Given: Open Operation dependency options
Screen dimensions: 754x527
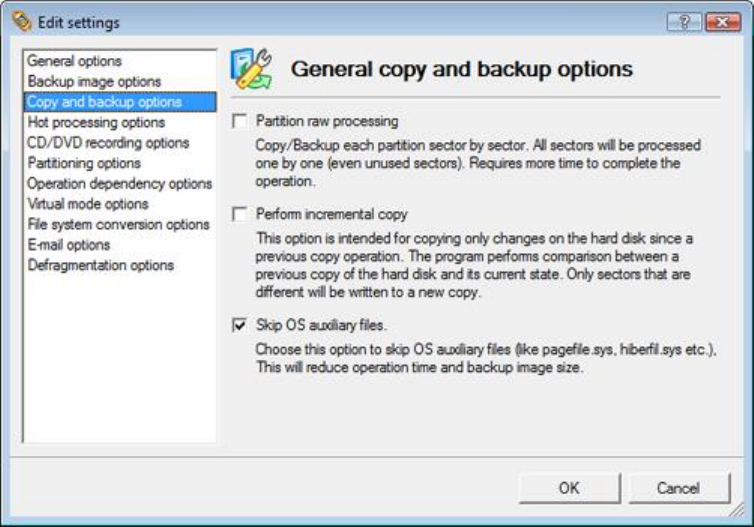Looking at the screenshot, I should [120, 184].
